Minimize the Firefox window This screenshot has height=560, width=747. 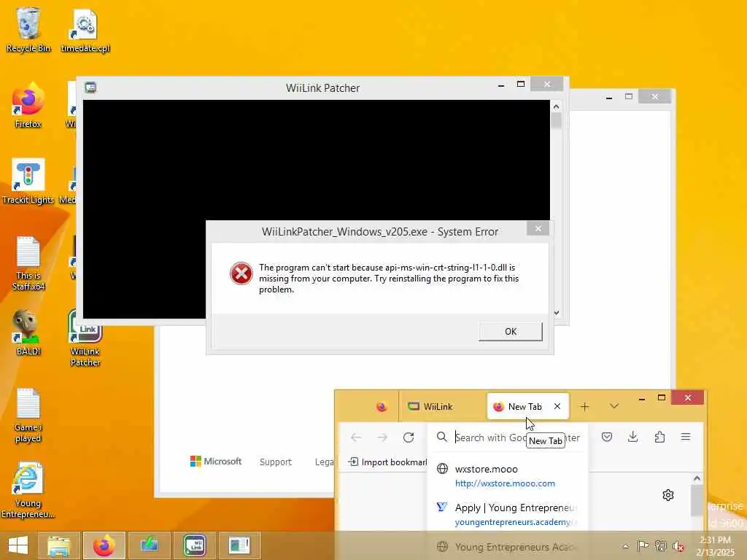click(x=642, y=399)
